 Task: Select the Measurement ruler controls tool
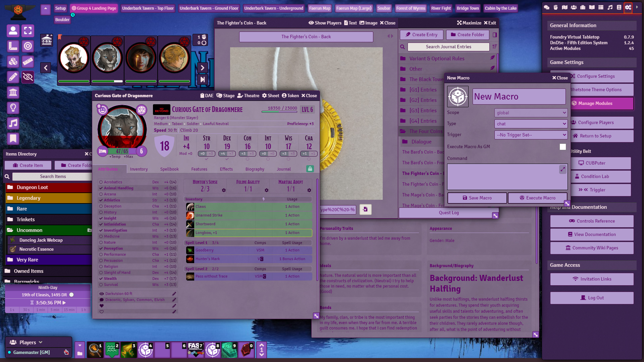tap(13, 46)
